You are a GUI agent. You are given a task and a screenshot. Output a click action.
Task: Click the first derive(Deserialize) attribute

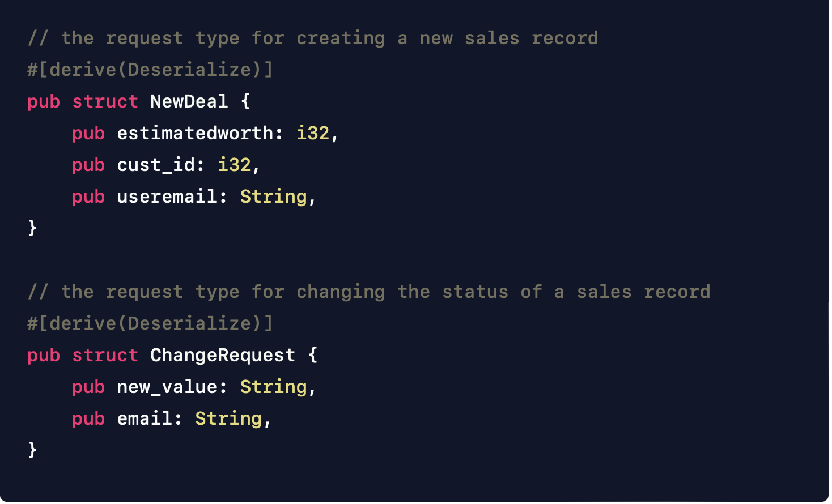(150, 70)
